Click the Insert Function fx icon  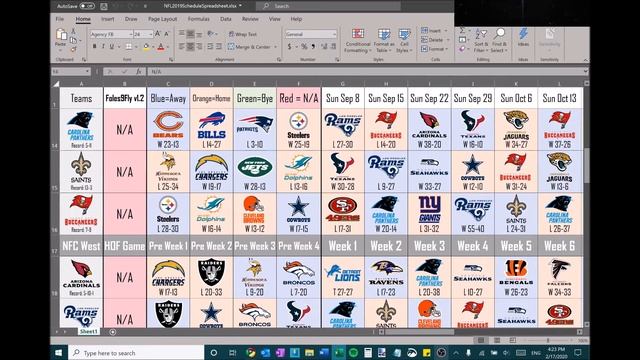(x=139, y=71)
